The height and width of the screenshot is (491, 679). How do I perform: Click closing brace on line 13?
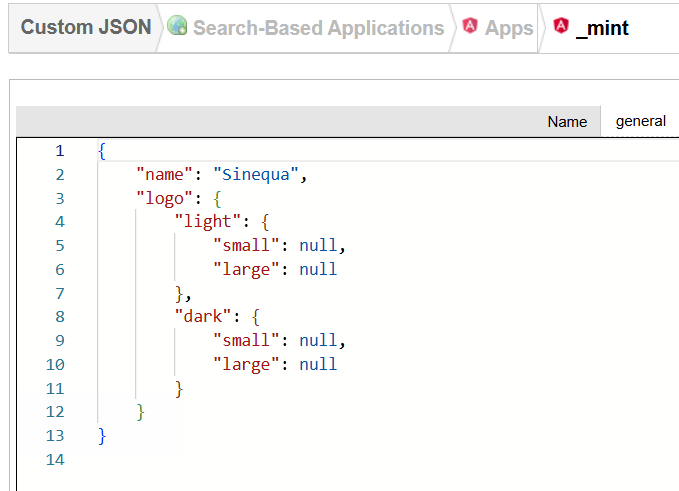point(102,436)
